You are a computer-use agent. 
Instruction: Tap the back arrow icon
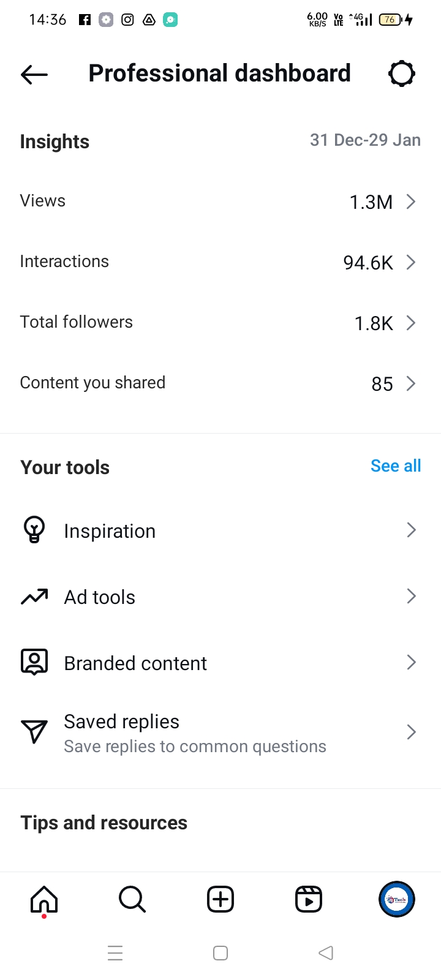(x=34, y=74)
